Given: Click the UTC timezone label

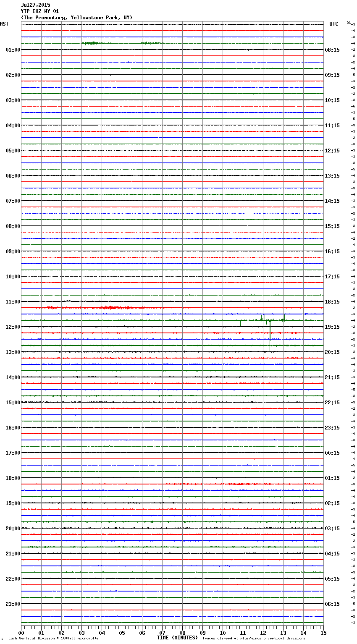Looking at the screenshot, I should 333,24.
